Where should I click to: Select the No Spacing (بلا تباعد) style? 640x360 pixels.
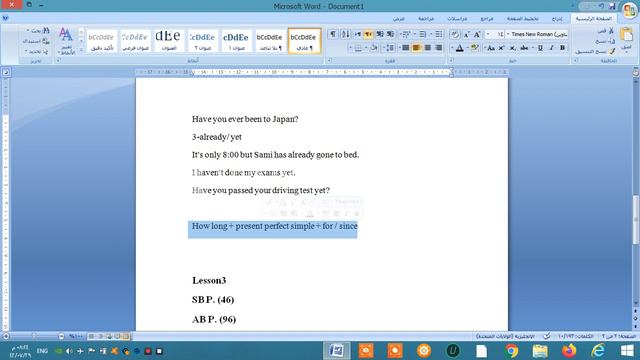tap(269, 41)
